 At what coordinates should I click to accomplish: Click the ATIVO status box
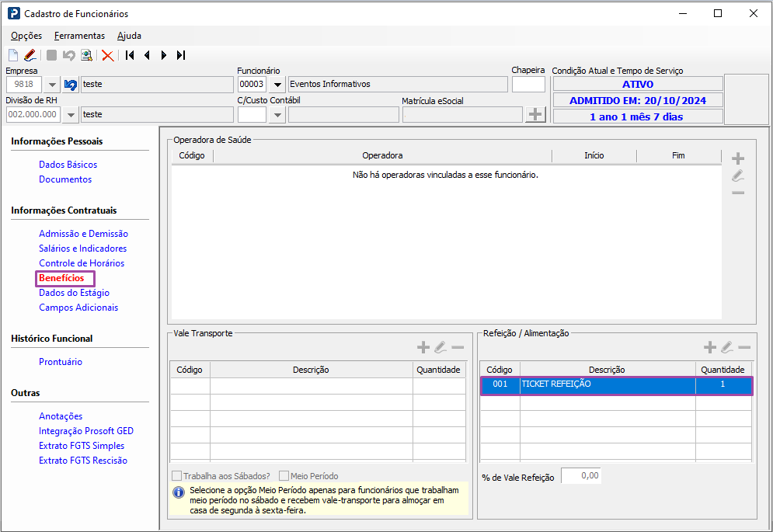pos(637,85)
